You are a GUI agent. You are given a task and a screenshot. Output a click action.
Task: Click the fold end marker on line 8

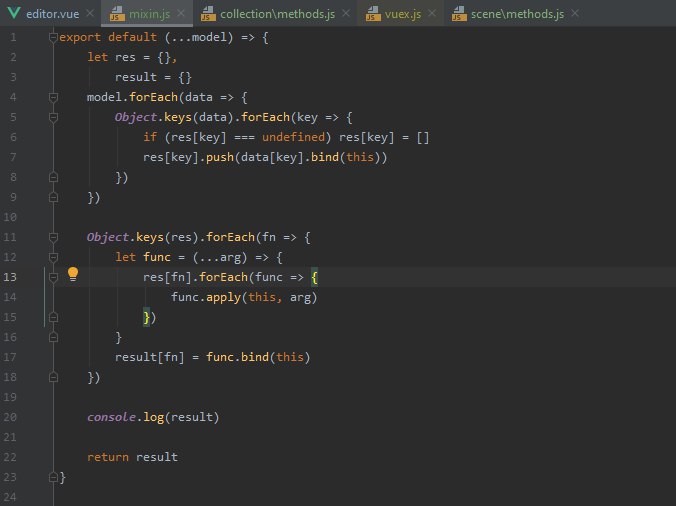pyautogui.click(x=53, y=177)
